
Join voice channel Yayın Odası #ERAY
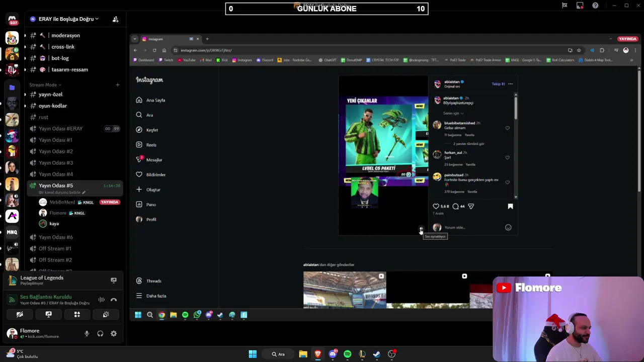[60, 129]
